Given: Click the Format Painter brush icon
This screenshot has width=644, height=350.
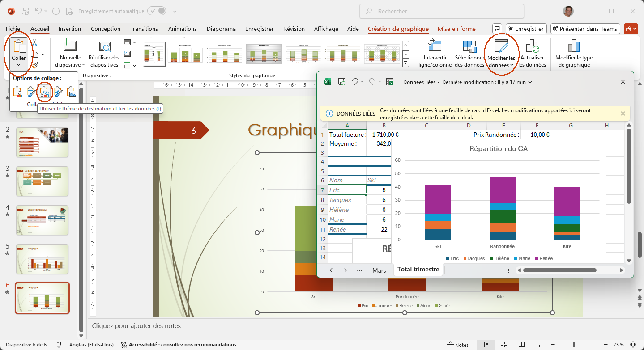Looking at the screenshot, I should (34, 65).
